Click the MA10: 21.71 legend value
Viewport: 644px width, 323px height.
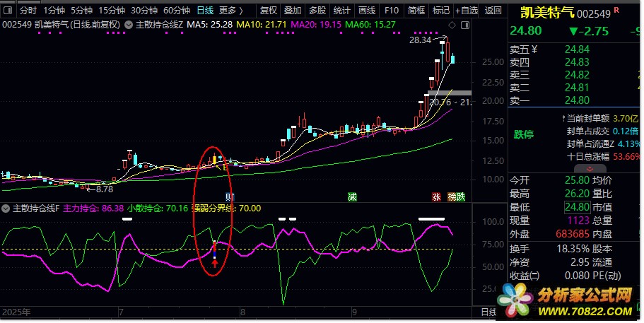(262, 25)
